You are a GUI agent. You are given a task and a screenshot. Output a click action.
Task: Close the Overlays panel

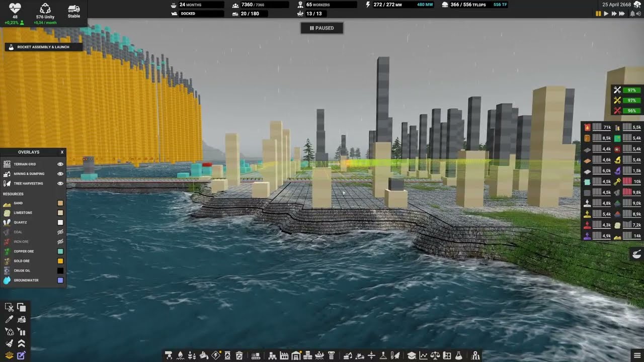62,152
